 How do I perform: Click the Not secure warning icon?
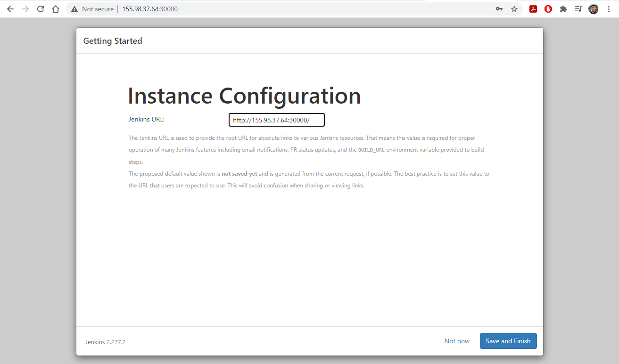(74, 9)
